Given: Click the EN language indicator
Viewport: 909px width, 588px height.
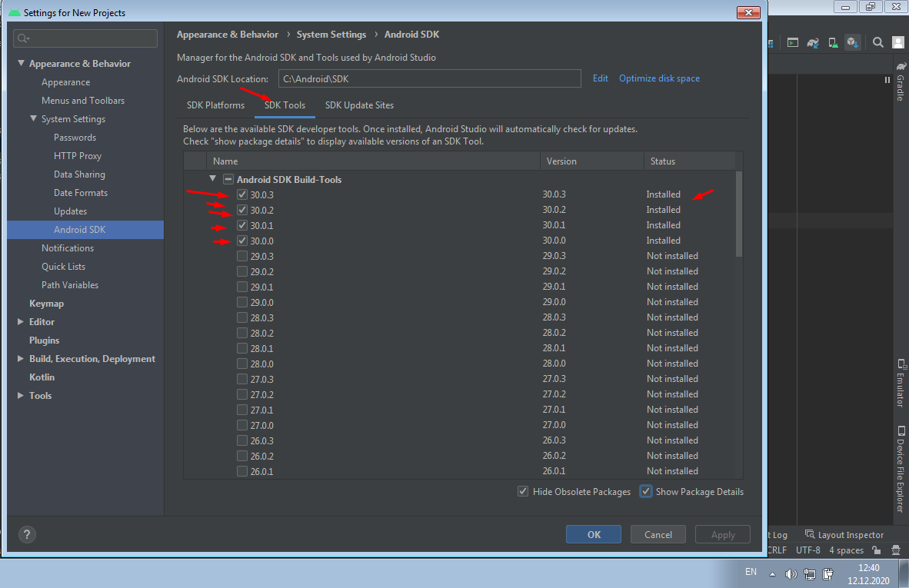Looking at the screenshot, I should [751, 572].
